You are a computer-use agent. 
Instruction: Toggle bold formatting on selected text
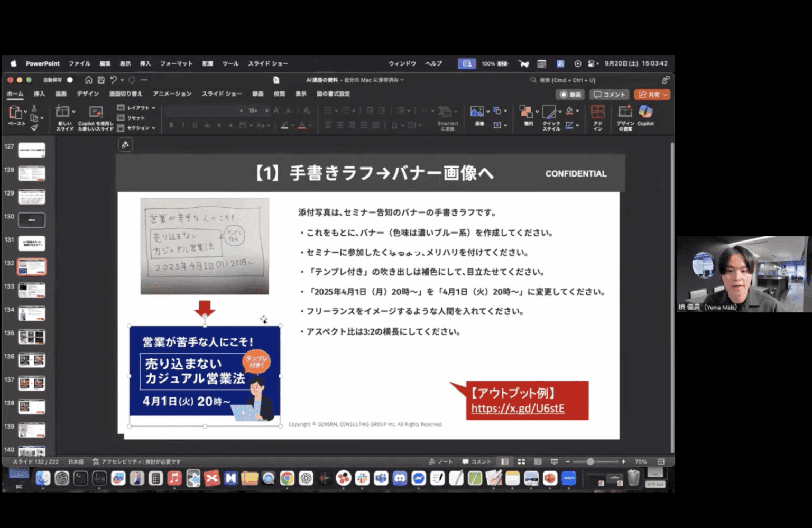coord(172,125)
